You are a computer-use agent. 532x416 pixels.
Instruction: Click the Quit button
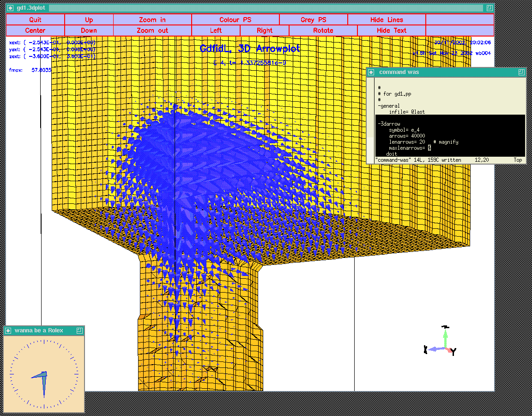pos(35,20)
